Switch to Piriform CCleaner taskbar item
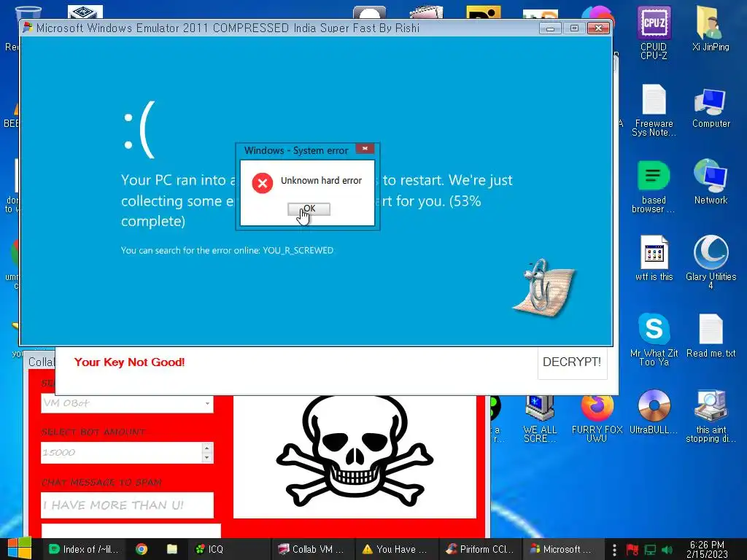The width and height of the screenshot is (747, 560). coord(480,549)
